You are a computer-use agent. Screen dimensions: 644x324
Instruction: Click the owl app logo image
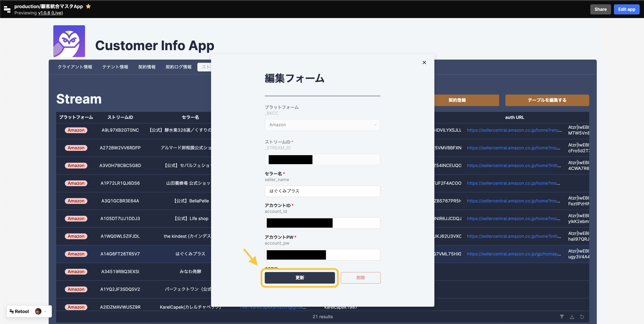(69, 41)
